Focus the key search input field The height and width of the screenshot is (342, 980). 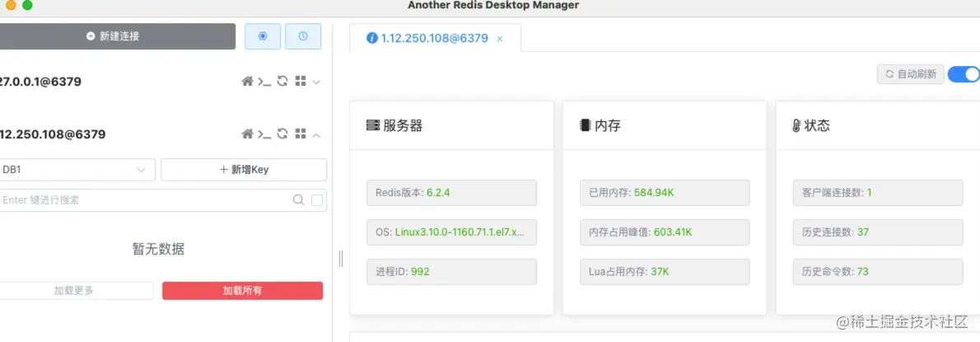(x=144, y=200)
